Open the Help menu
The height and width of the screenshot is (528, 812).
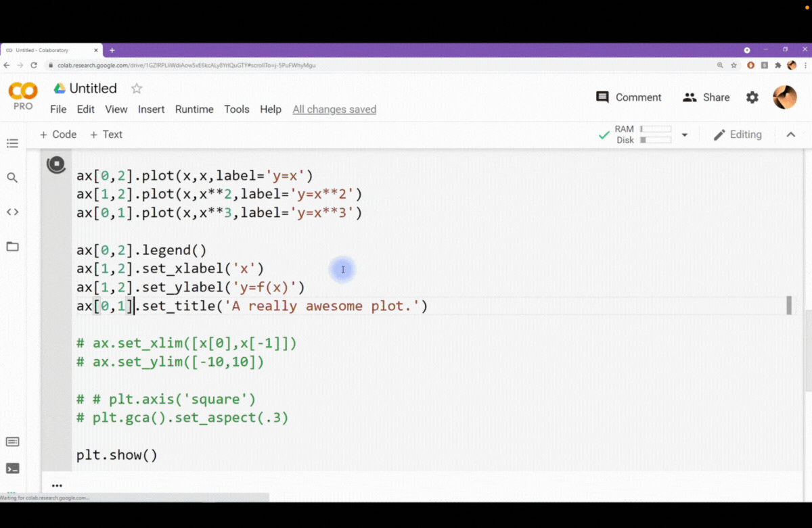point(271,110)
